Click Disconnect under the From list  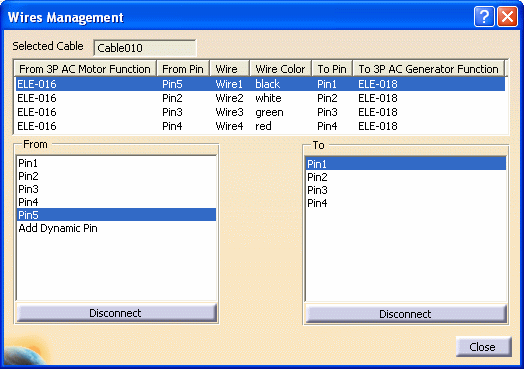click(116, 313)
